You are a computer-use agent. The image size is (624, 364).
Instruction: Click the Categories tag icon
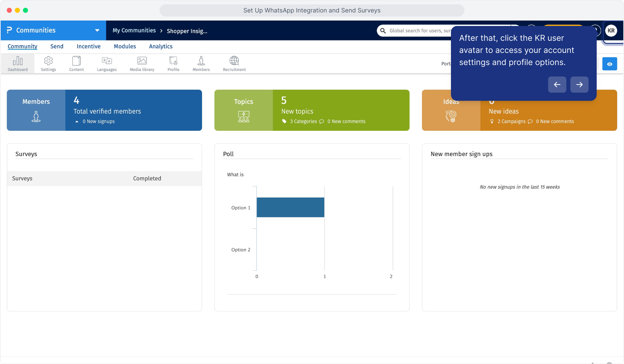pyautogui.click(x=284, y=121)
